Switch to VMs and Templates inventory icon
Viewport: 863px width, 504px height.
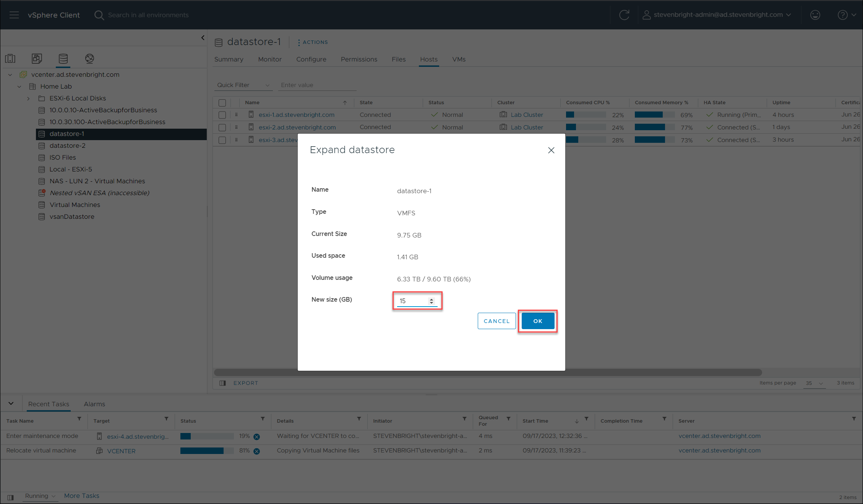(x=37, y=58)
